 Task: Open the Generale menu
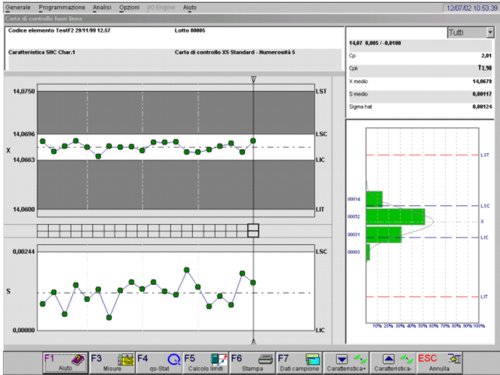coord(18,7)
